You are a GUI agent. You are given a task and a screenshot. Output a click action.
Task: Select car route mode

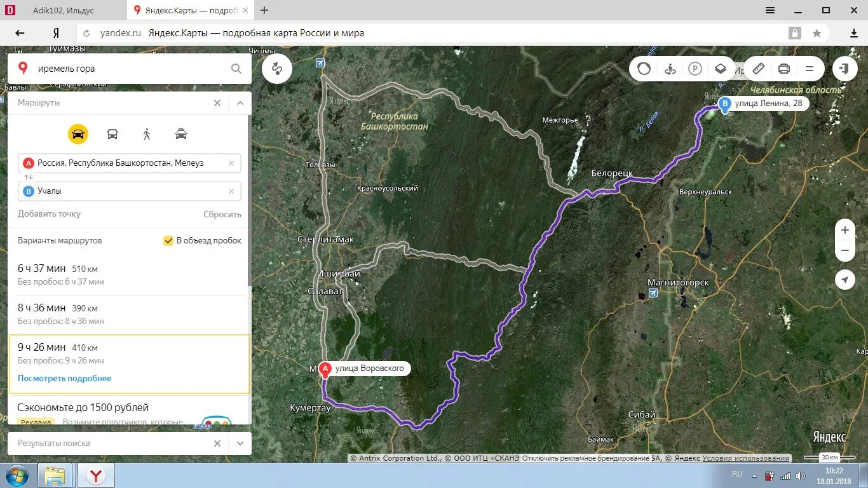pyautogui.click(x=78, y=134)
